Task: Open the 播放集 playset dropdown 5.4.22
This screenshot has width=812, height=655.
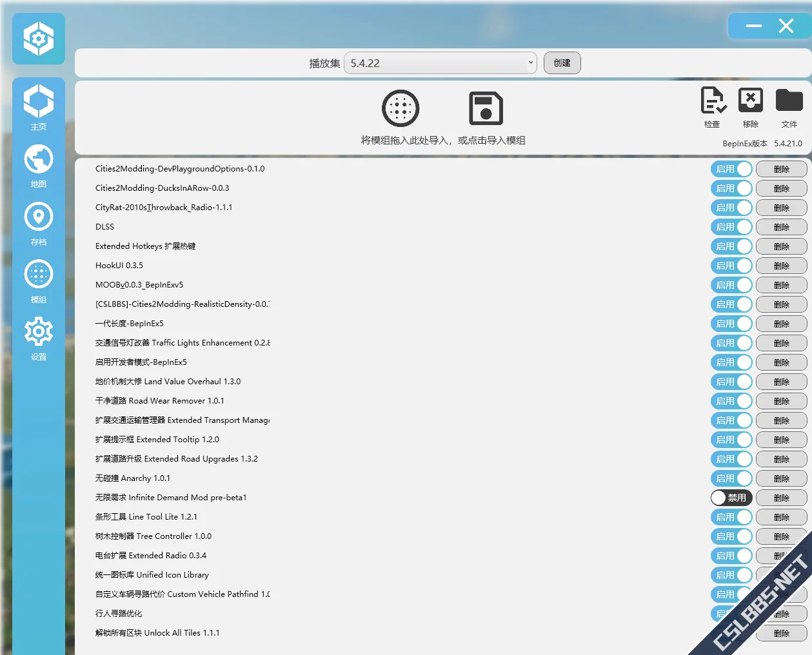Action: pos(441,63)
